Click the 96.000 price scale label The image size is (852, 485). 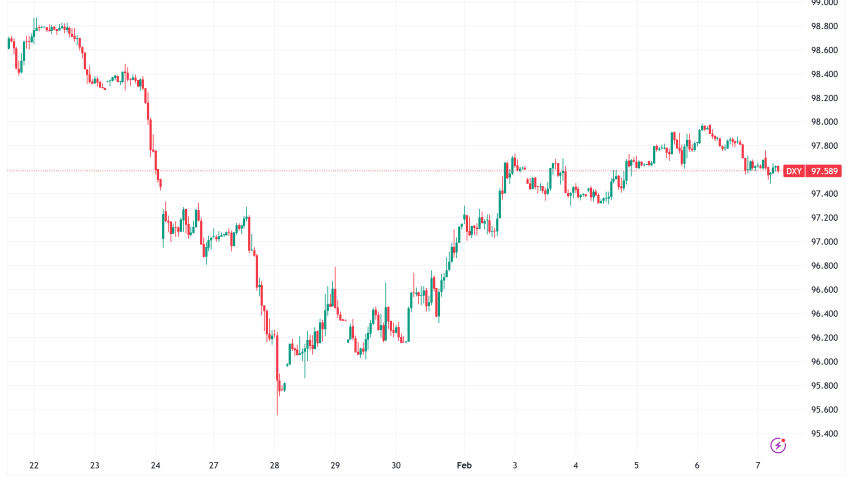pyautogui.click(x=824, y=362)
